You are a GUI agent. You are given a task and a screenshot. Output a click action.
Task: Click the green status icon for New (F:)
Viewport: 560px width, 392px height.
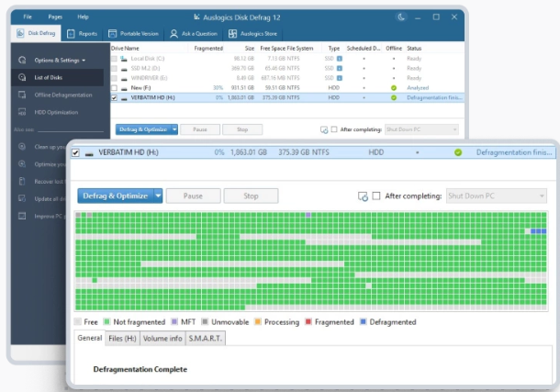(x=394, y=88)
